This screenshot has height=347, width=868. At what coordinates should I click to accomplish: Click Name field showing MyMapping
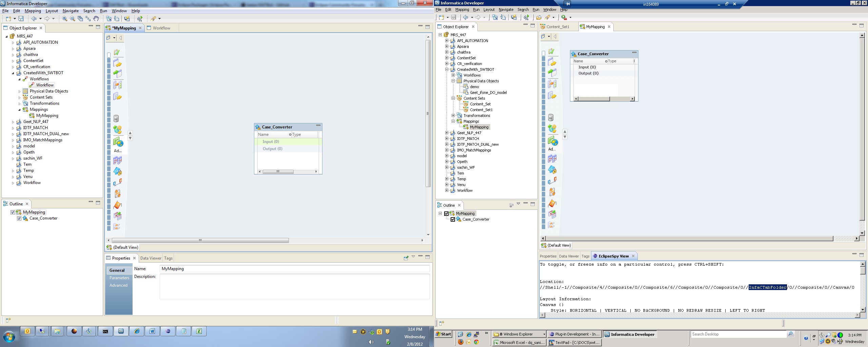pos(294,269)
